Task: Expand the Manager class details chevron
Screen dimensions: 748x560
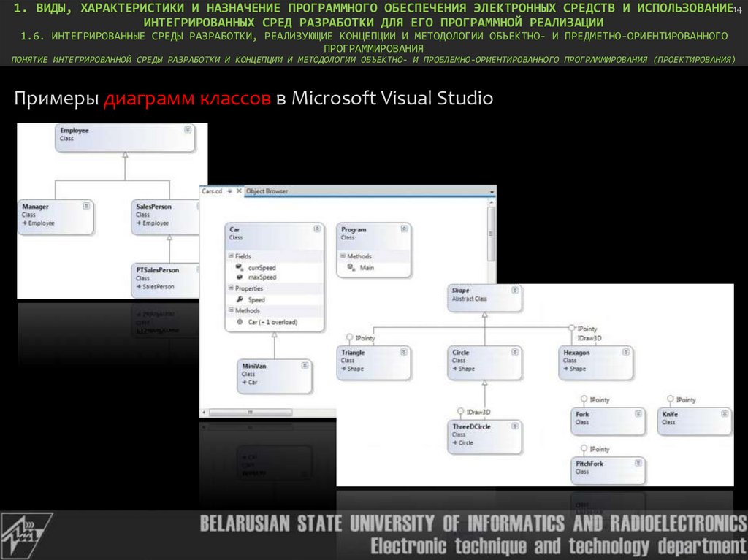Action: 86,206
